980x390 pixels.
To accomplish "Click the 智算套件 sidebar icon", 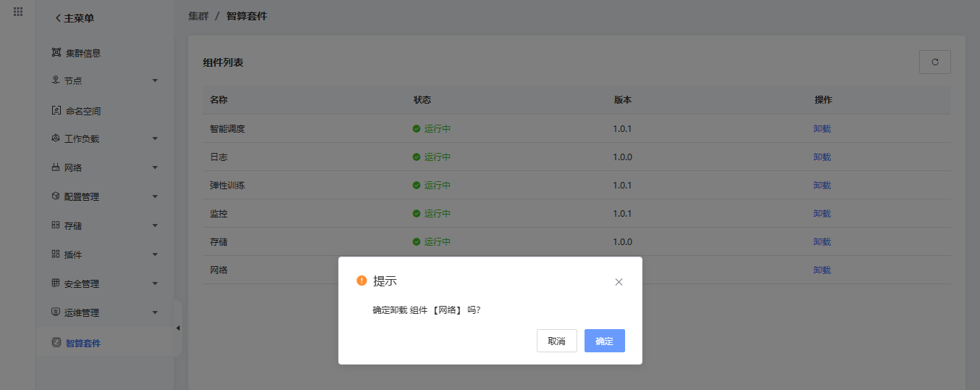I will coord(56,342).
